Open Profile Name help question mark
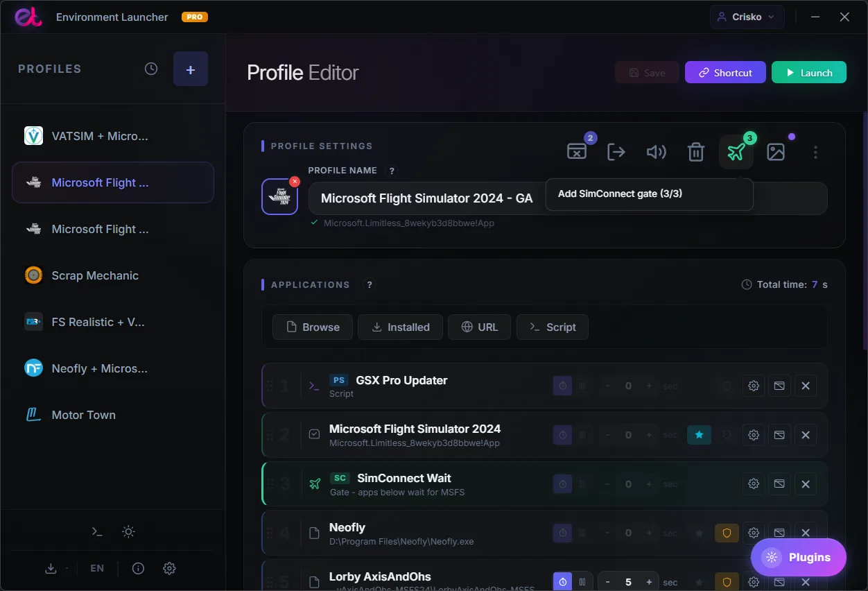Screen dimensions: 868x591 [x=392, y=171]
